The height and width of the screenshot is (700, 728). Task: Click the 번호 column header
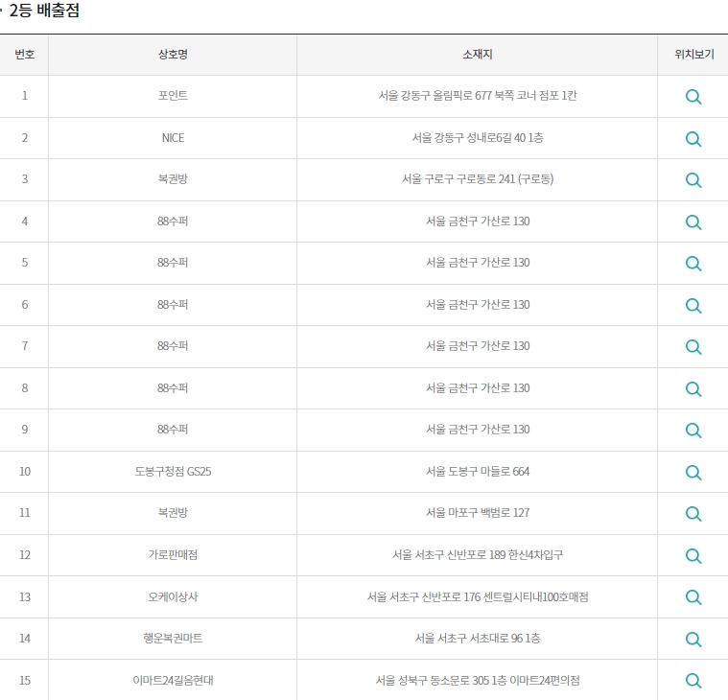pyautogui.click(x=24, y=55)
